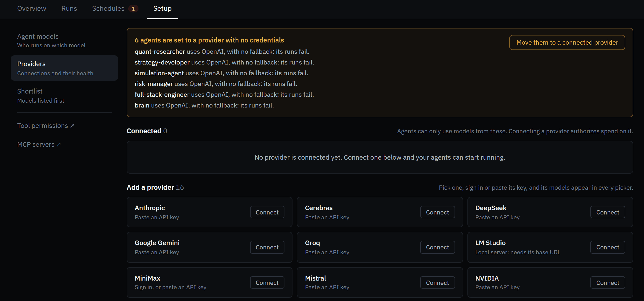Click the Agents can only use models note
Image resolution: width=644 pixels, height=301 pixels.
click(x=515, y=131)
